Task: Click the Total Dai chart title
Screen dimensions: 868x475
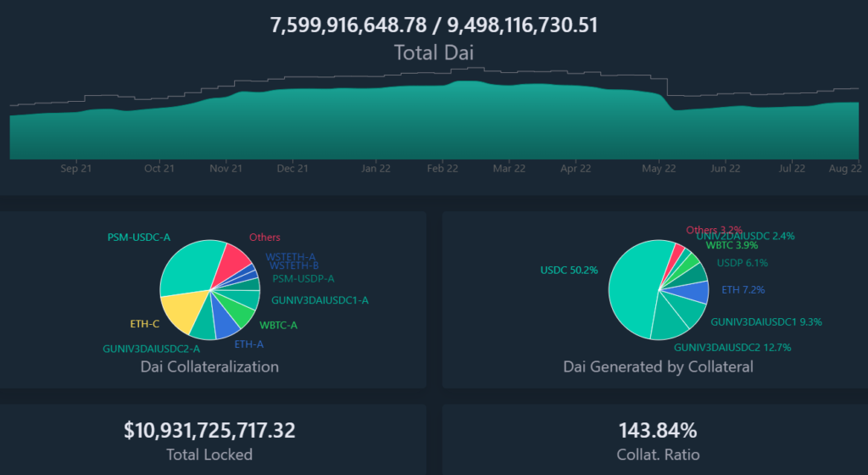Action: pyautogui.click(x=434, y=53)
